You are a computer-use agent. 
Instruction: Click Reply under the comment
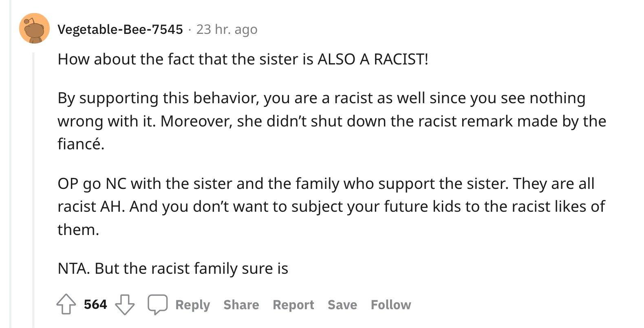[192, 305]
